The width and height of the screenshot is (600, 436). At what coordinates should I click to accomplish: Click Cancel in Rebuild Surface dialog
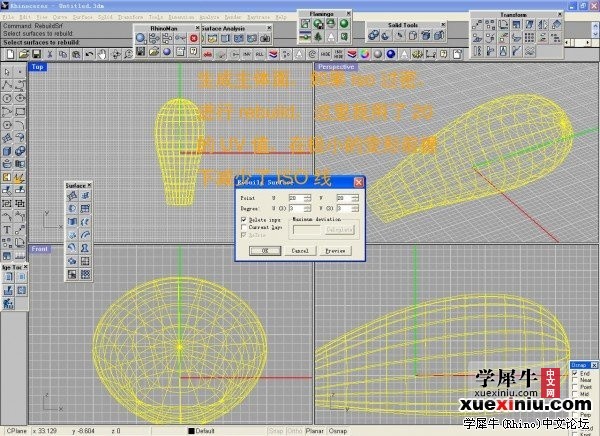tap(300, 251)
